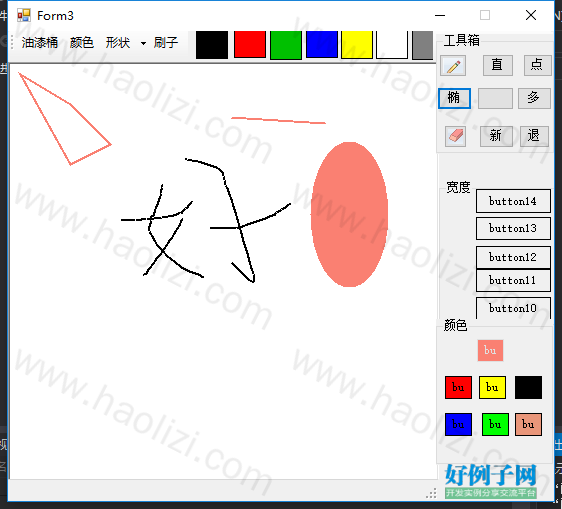
Task: Click the pink ellipse on the canvas
Action: tap(349, 214)
